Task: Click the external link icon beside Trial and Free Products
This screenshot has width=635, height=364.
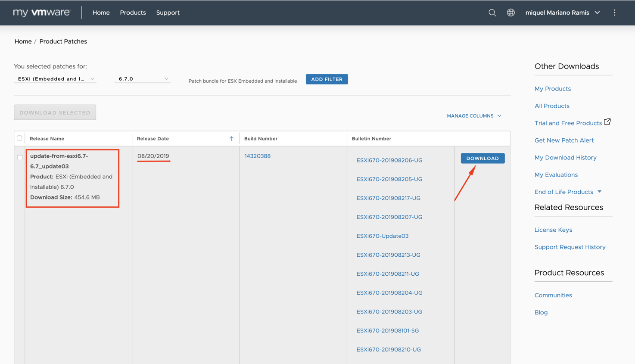Action: pos(607,122)
